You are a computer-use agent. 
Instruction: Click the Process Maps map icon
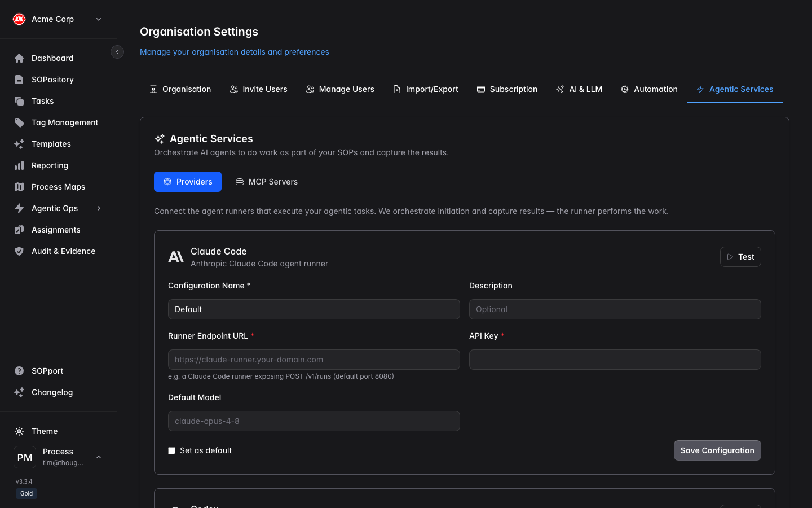pyautogui.click(x=19, y=187)
